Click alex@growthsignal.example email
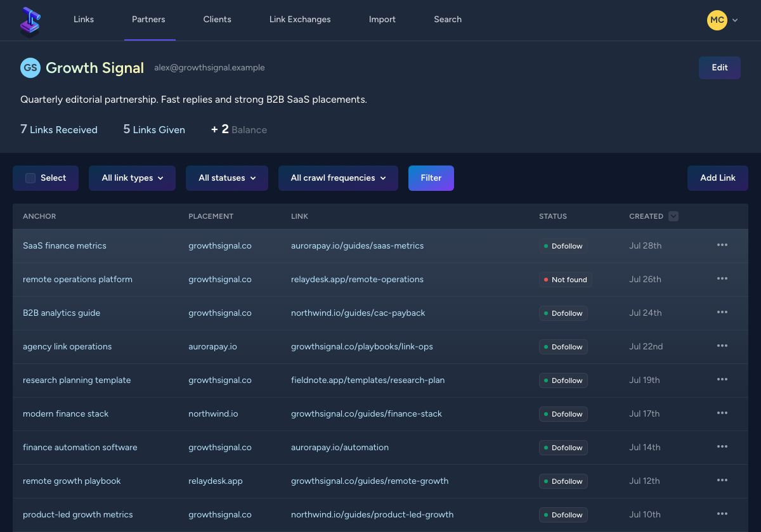The image size is (761, 532). tap(209, 68)
